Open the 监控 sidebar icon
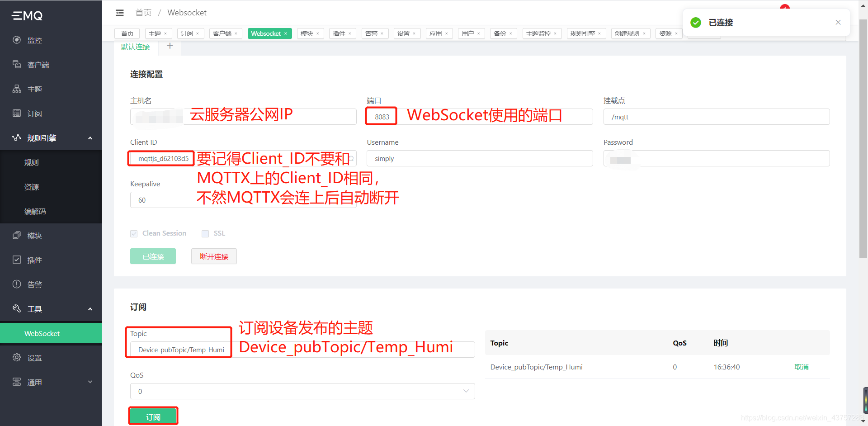Image resolution: width=868 pixels, height=426 pixels. click(x=17, y=40)
